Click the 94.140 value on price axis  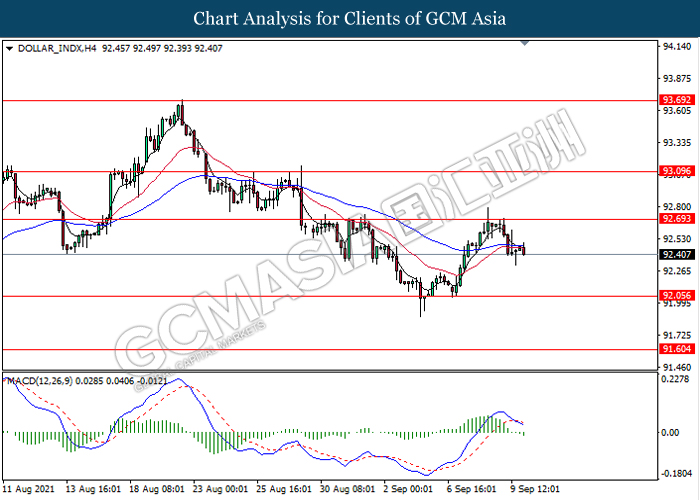pos(675,47)
